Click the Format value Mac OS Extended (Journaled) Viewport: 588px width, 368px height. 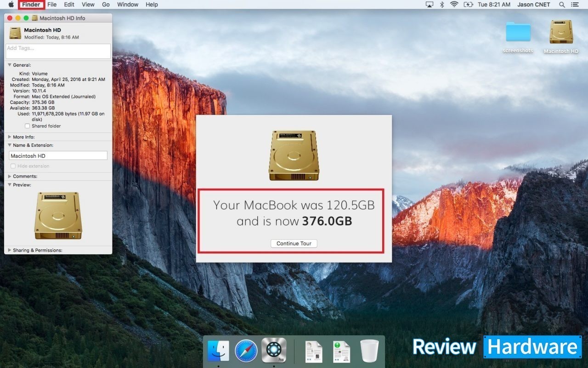pyautogui.click(x=63, y=97)
